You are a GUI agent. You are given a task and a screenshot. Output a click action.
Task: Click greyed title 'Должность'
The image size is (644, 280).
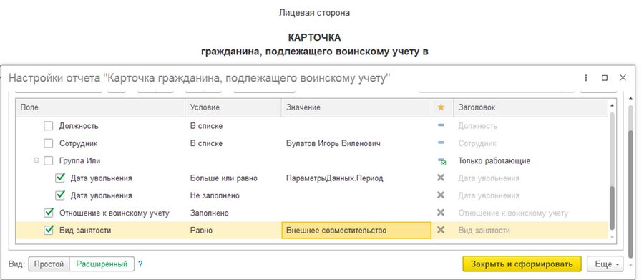478,126
